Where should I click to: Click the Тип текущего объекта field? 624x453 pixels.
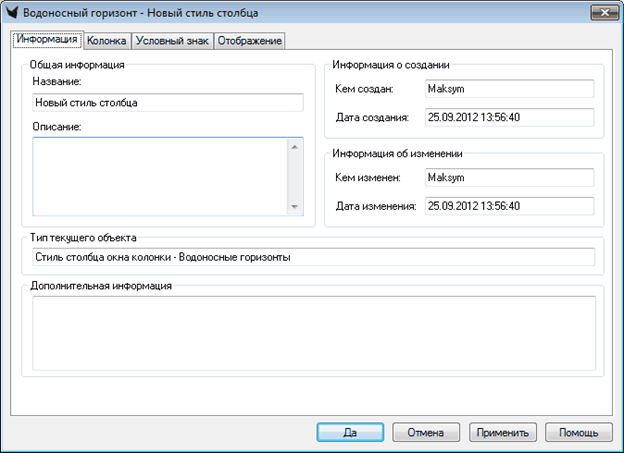tap(312, 257)
